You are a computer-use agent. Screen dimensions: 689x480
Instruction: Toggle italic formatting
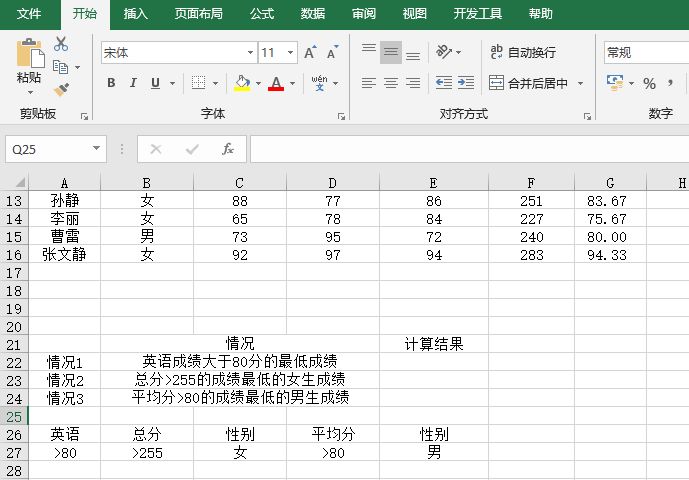tap(134, 83)
